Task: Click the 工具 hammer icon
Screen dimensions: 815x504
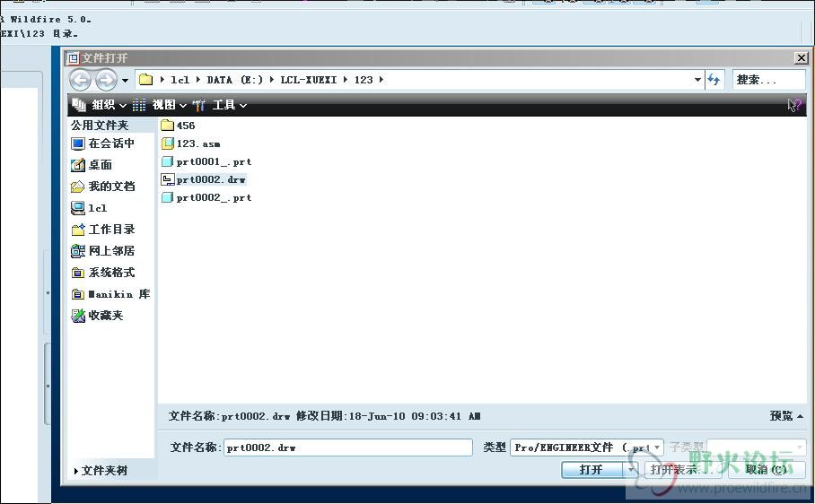Action: (199, 105)
